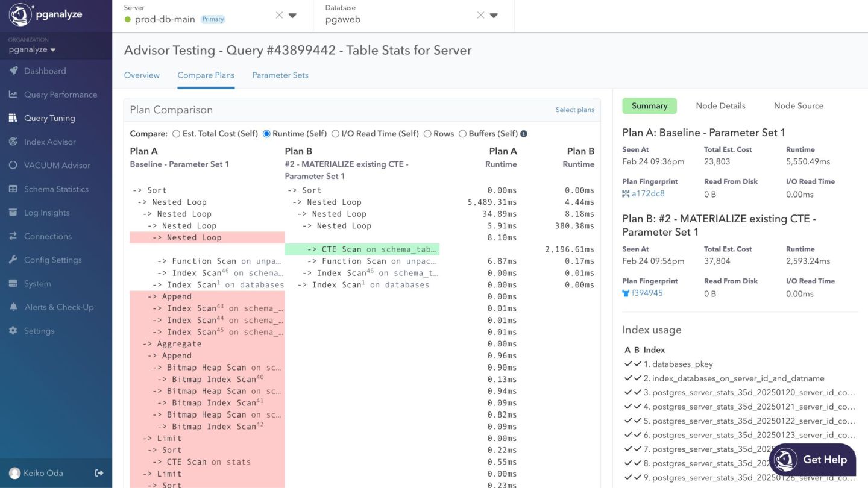The height and width of the screenshot is (488, 868).
Task: Click the Get Help mascot icon
Action: (785, 460)
